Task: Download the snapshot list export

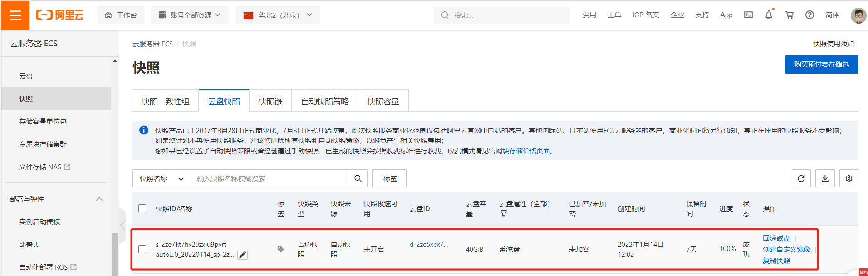Action: pyautogui.click(x=825, y=178)
